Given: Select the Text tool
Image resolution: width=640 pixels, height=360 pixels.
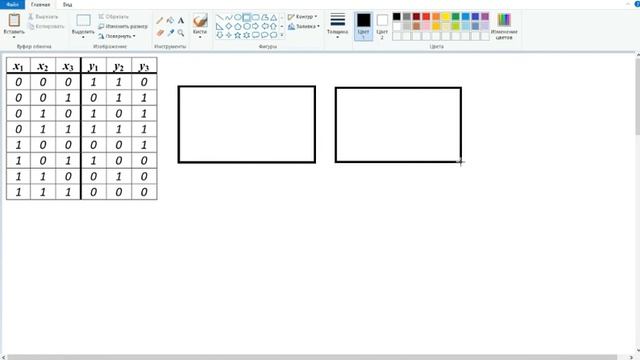Looking at the screenshot, I should [181, 20].
